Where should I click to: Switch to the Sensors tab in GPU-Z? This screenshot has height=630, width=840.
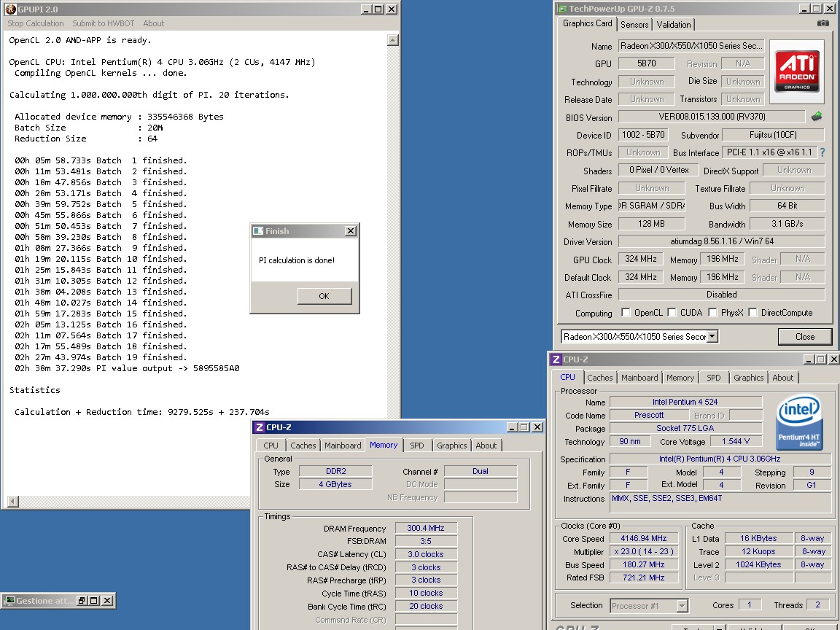(x=634, y=25)
